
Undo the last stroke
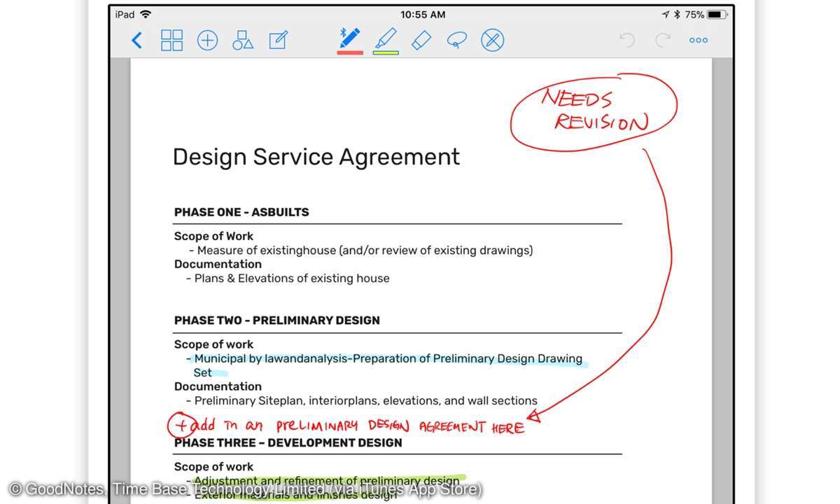(627, 41)
